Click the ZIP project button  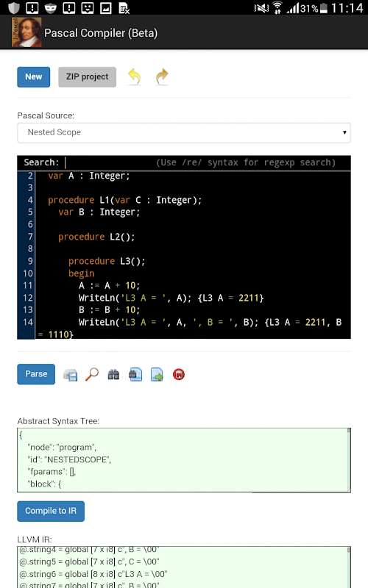[x=87, y=77]
